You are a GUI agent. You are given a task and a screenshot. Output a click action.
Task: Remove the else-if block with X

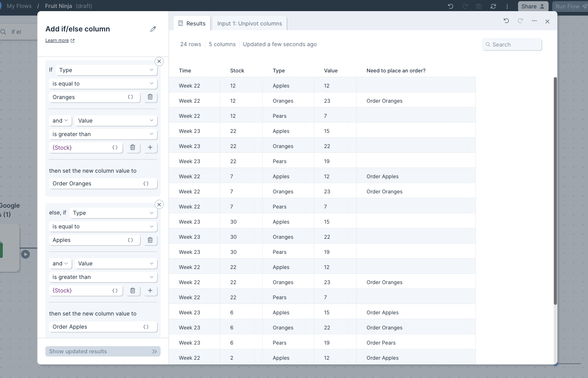[x=159, y=205]
